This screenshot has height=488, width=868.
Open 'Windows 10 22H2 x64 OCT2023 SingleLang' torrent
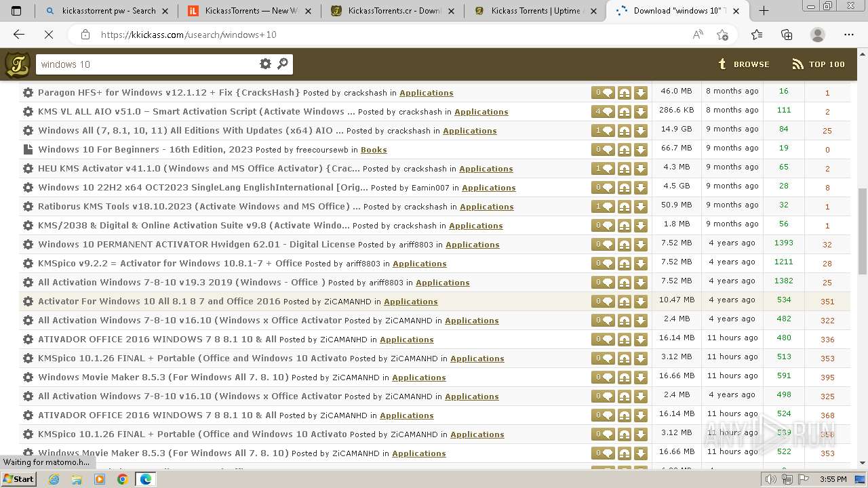tap(203, 187)
